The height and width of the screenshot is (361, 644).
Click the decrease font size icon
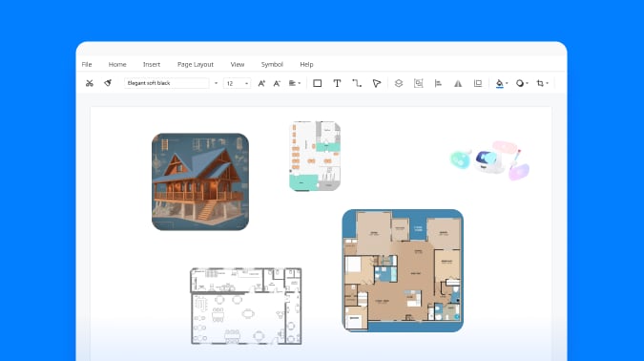click(277, 83)
